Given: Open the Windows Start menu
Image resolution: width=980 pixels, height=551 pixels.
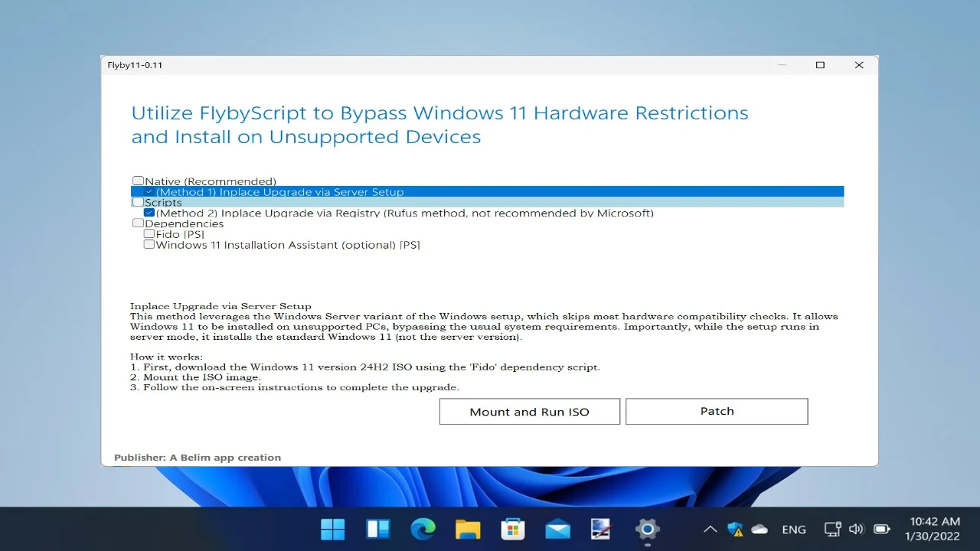Looking at the screenshot, I should click(332, 529).
